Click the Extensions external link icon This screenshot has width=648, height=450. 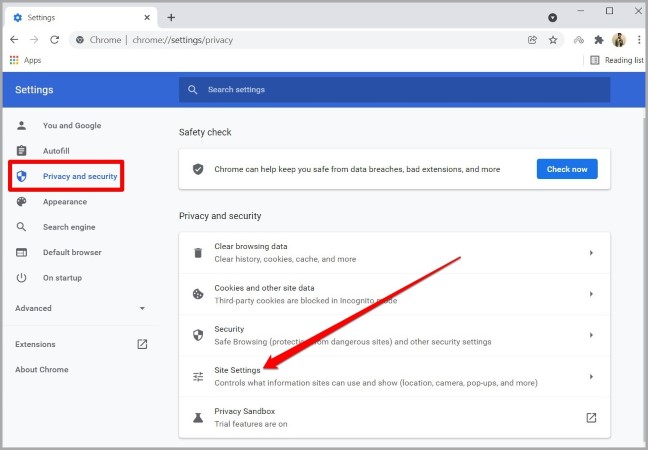click(x=142, y=344)
